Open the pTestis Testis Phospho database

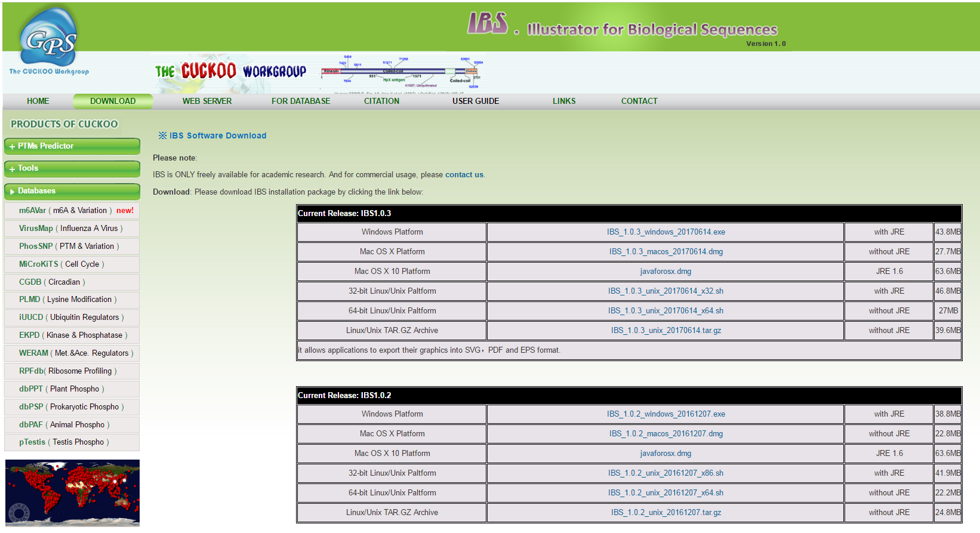pyautogui.click(x=32, y=442)
